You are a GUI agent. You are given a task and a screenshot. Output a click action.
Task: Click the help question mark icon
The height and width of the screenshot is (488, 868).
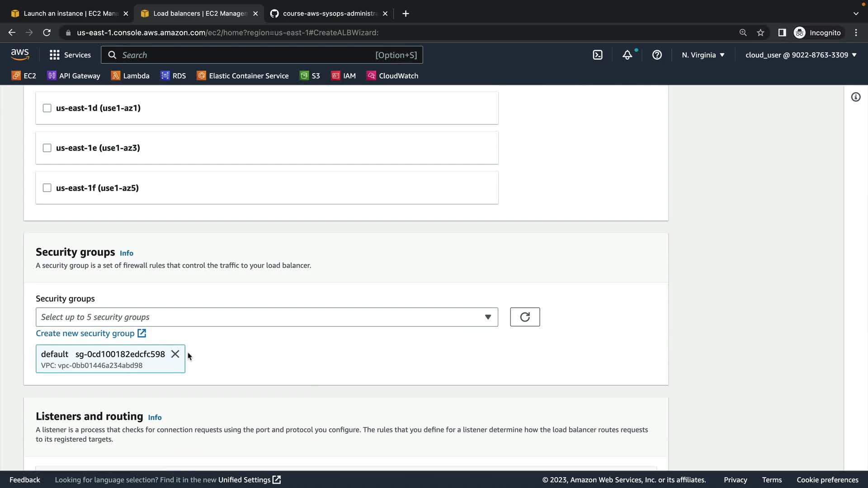point(657,55)
